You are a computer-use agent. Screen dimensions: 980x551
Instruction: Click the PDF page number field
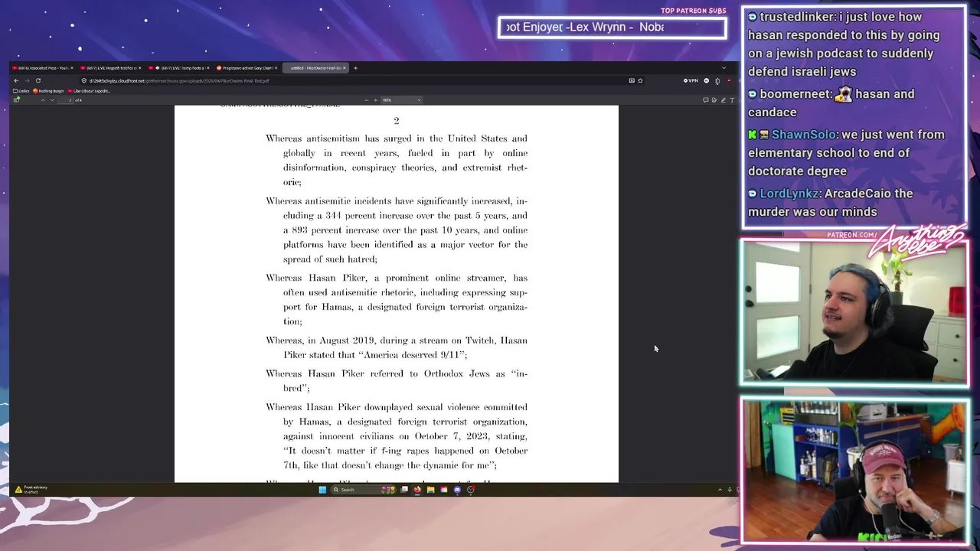point(66,100)
